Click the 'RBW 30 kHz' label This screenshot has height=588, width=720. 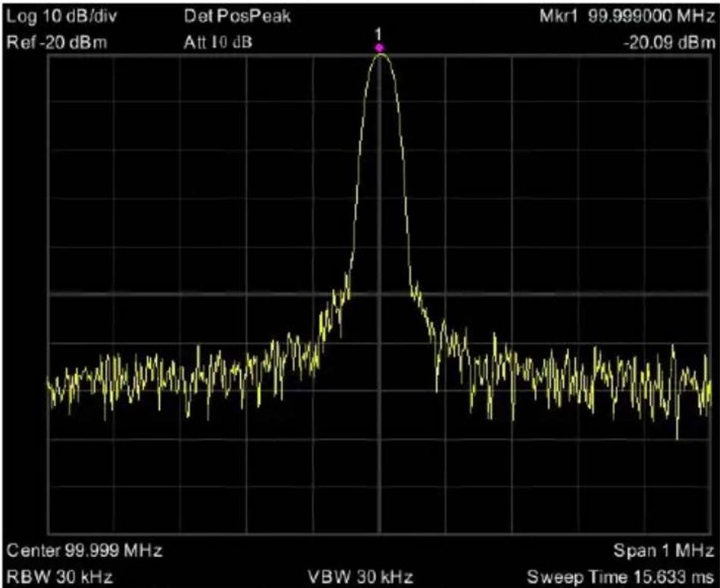[60, 577]
